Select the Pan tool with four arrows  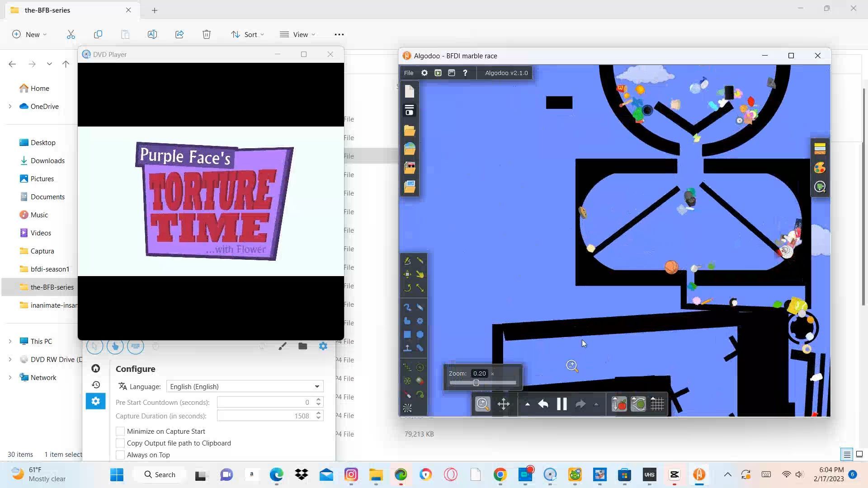point(504,404)
